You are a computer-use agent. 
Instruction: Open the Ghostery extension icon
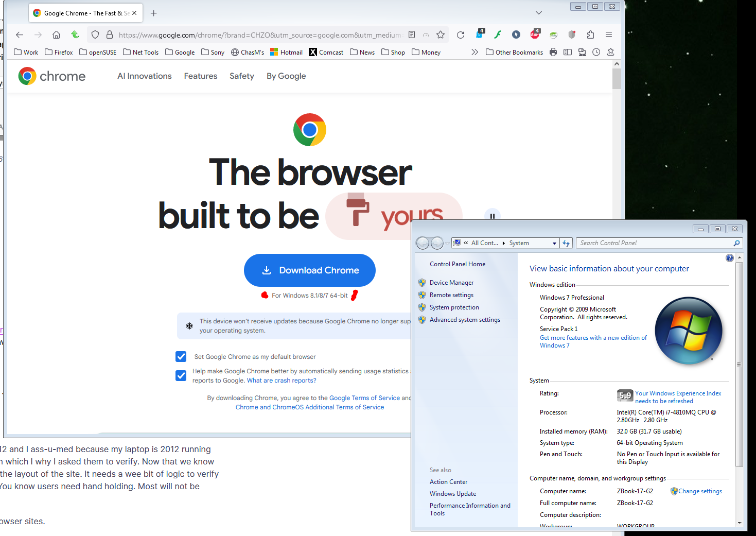pyautogui.click(x=480, y=34)
